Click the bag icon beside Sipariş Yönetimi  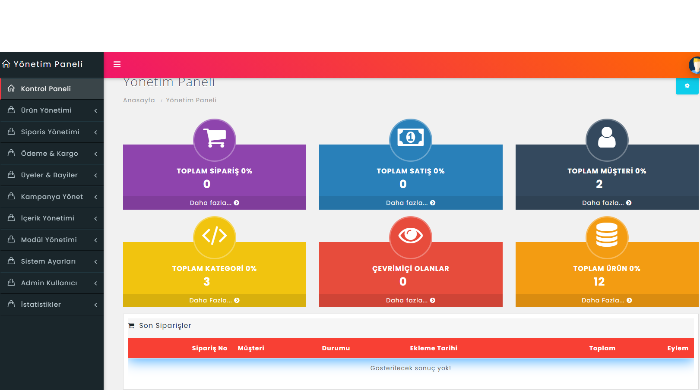pos(11,131)
